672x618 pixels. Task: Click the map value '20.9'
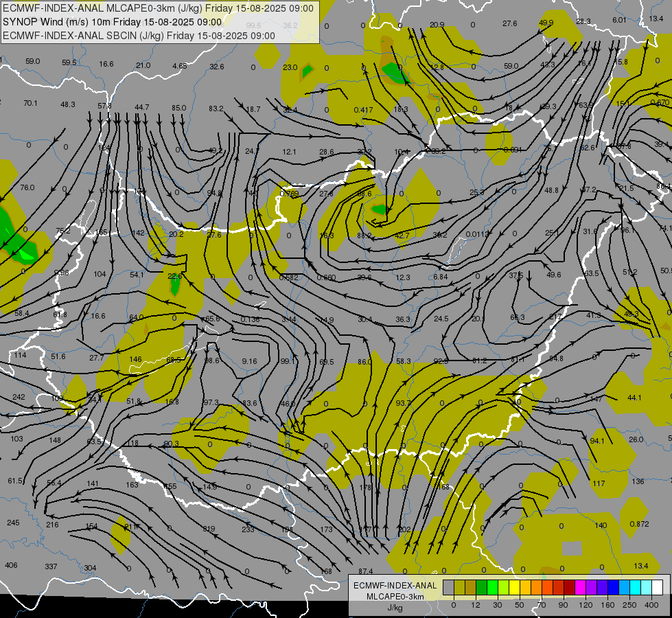pyautogui.click(x=437, y=25)
